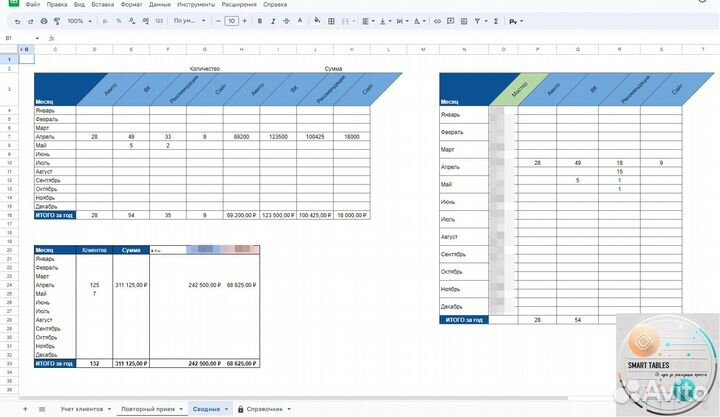This screenshot has height=417, width=720.
Task: Open the Правка menu
Action: click(x=57, y=5)
